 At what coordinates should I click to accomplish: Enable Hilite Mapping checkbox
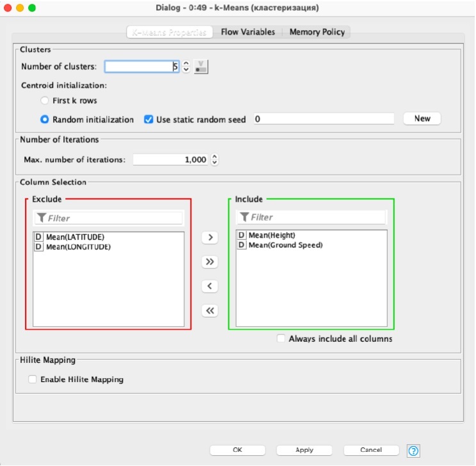(x=33, y=379)
